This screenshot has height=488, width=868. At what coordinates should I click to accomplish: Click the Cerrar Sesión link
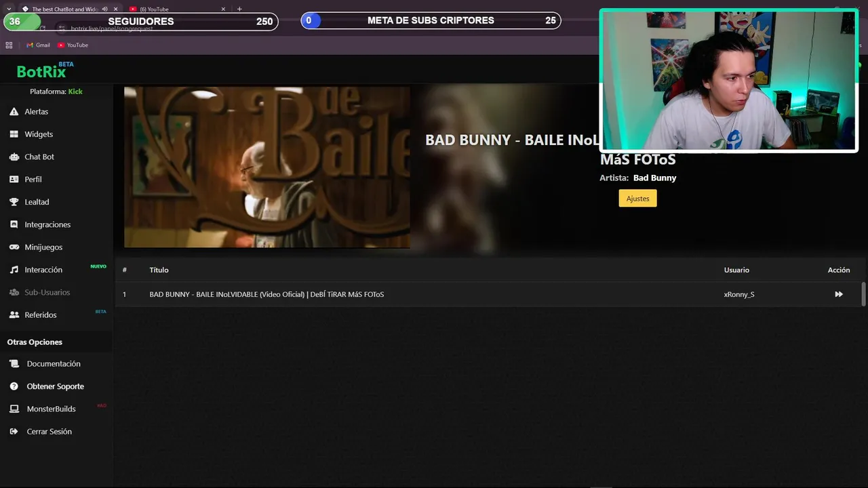coord(50,432)
